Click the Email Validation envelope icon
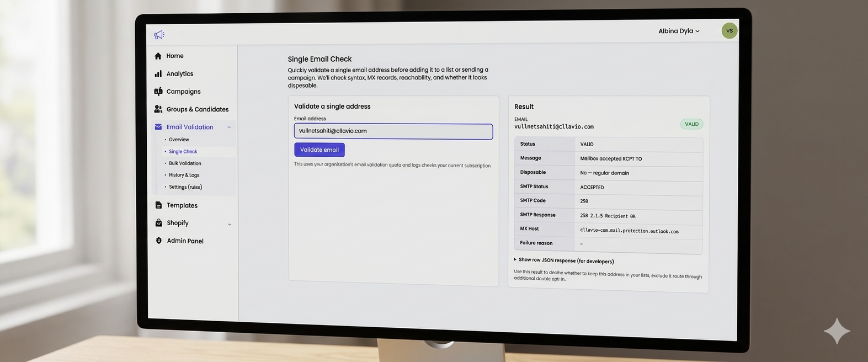The image size is (868, 362). click(158, 127)
